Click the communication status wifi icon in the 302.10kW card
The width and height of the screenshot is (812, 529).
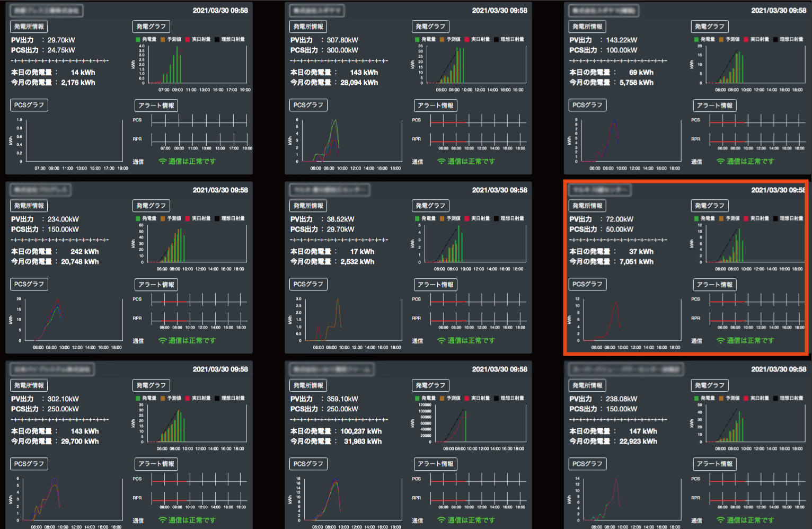pyautogui.click(x=163, y=521)
